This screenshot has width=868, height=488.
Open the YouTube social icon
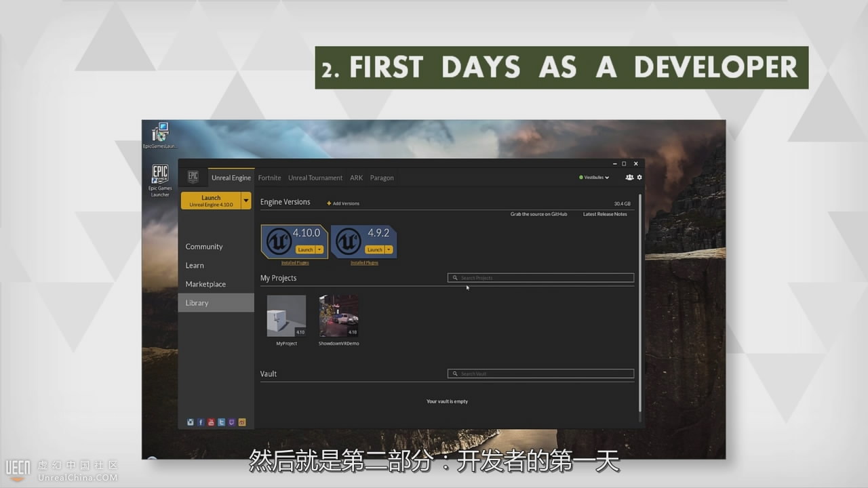point(211,422)
